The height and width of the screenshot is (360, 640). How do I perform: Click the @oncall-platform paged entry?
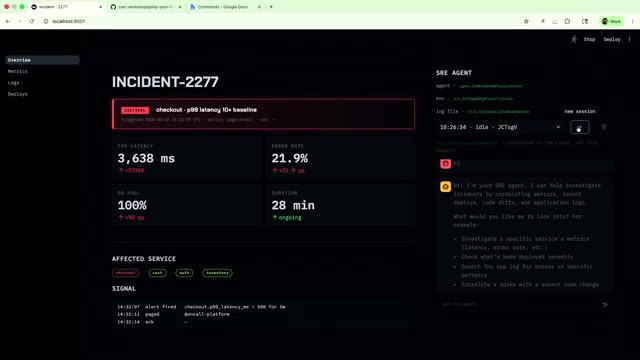click(x=207, y=314)
